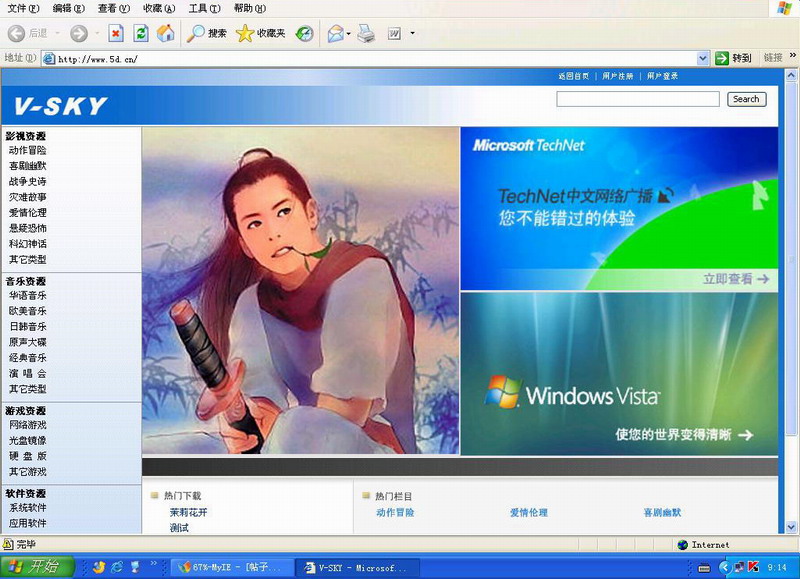Image resolution: width=800 pixels, height=579 pixels.
Task: Expand the toolbar chevron next to 链接
Action: coord(792,56)
